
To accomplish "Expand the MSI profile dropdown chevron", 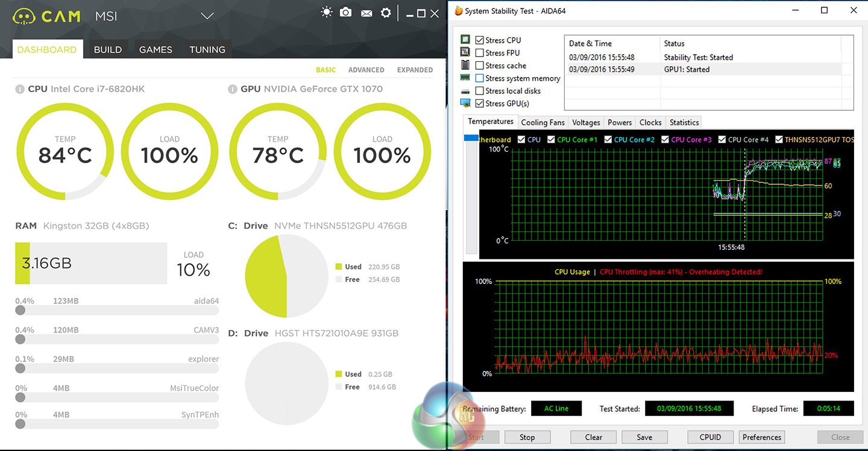I will pyautogui.click(x=207, y=16).
